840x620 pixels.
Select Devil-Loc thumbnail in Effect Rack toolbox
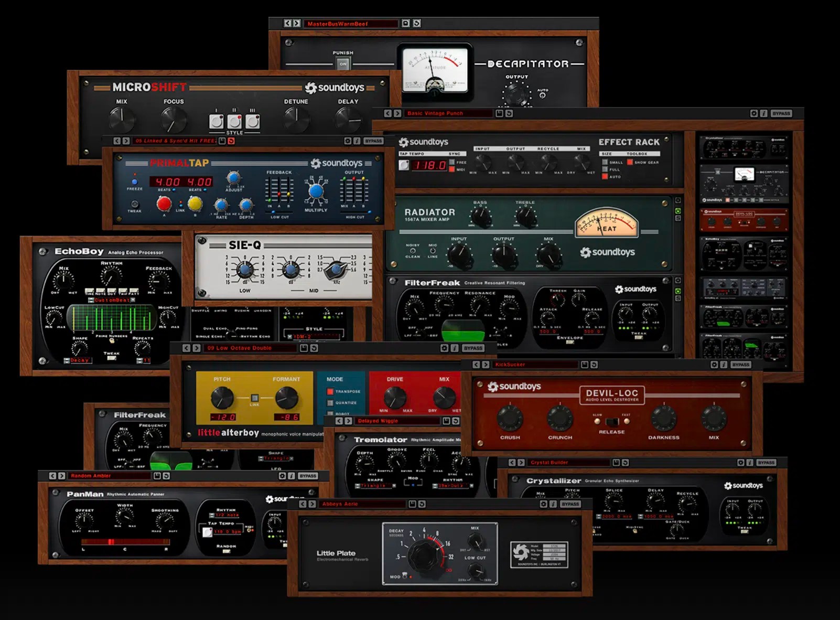click(744, 220)
